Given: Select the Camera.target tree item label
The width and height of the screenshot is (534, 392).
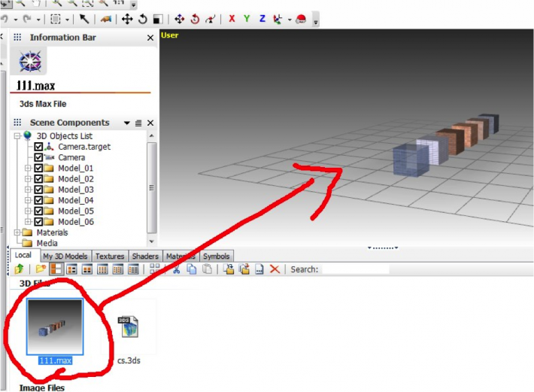Looking at the screenshot, I should 84,147.
